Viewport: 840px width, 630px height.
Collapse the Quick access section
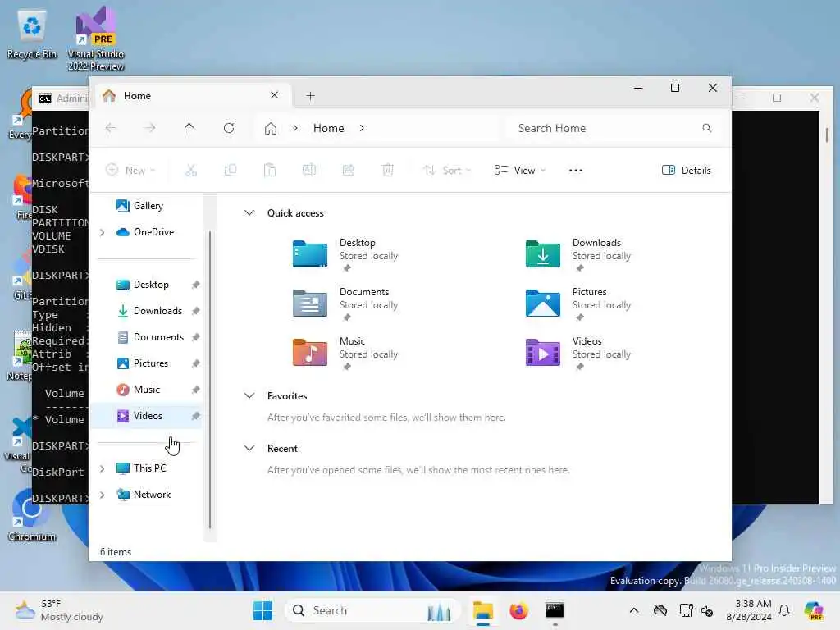coord(249,213)
